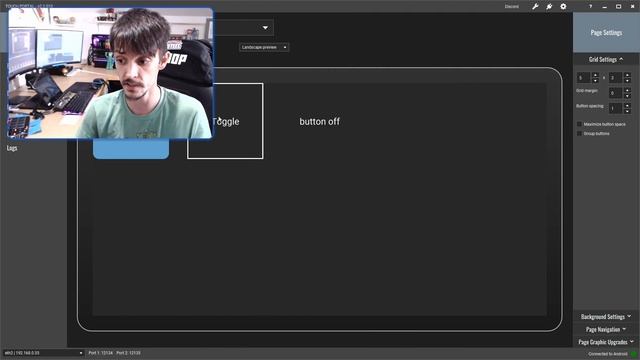Click the green connection status indicator
The image size is (640, 360).
pos(634,354)
